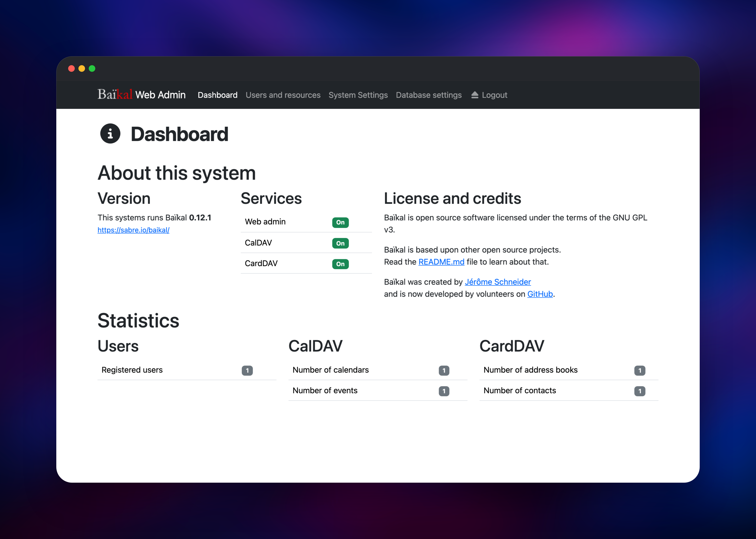
Task: Open Database settings page
Action: point(429,95)
